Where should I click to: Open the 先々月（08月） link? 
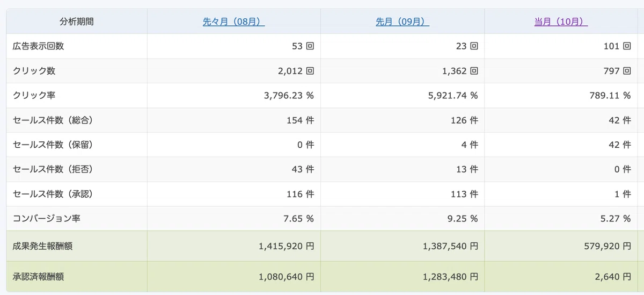pyautogui.click(x=233, y=22)
